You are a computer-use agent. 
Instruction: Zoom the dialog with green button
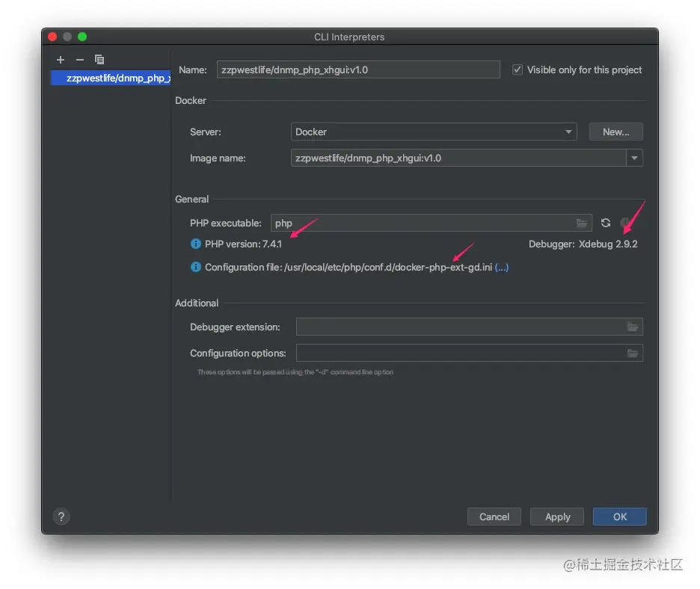(x=82, y=37)
